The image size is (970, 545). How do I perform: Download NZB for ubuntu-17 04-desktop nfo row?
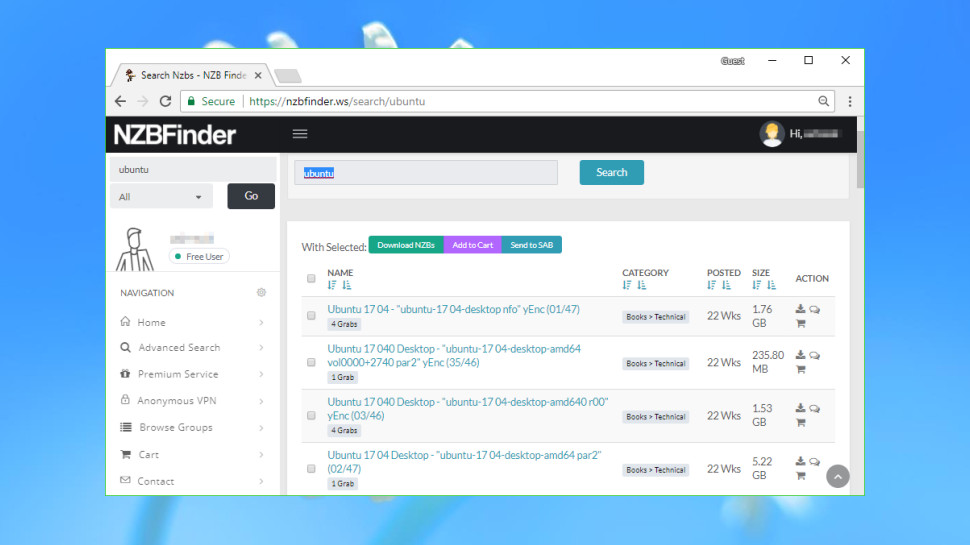coord(800,309)
